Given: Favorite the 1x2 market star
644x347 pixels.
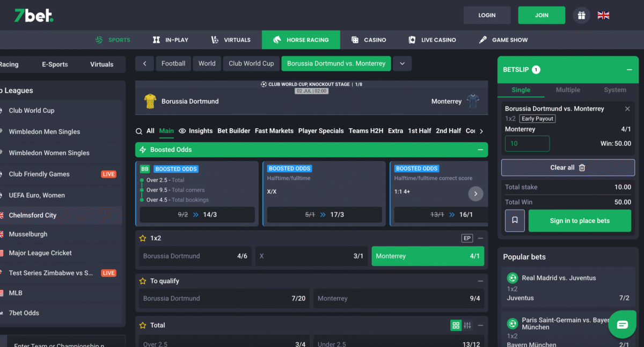Looking at the screenshot, I should pyautogui.click(x=143, y=238).
